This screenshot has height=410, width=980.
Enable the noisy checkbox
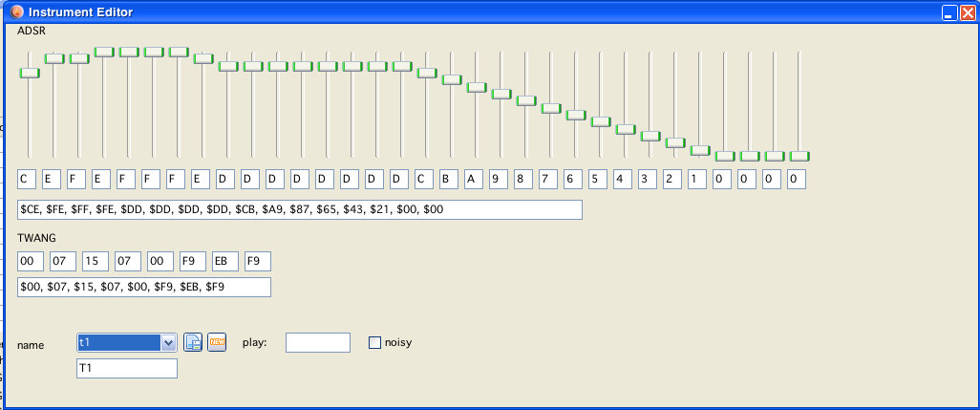[375, 342]
